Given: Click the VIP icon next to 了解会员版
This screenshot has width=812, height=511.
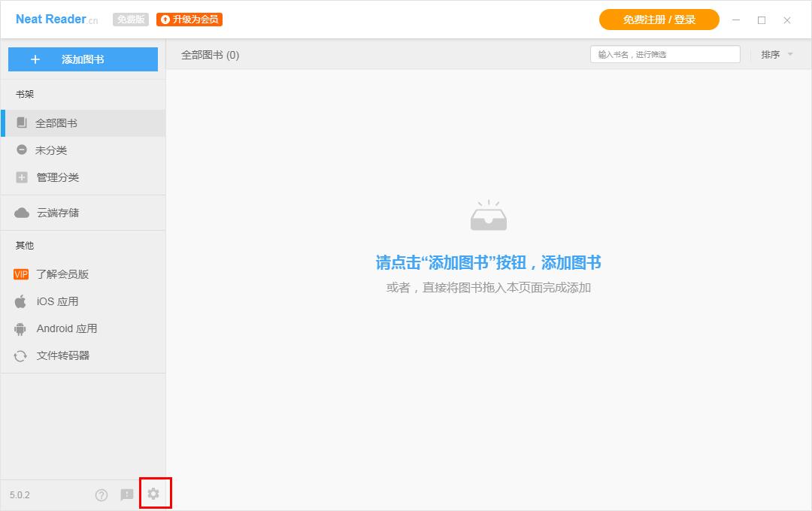Looking at the screenshot, I should tap(20, 274).
